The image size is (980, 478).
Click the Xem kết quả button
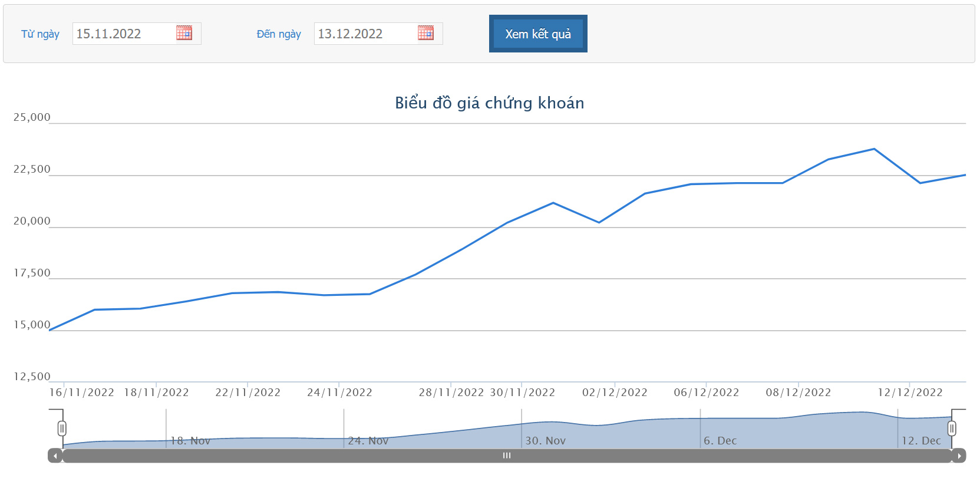537,34
